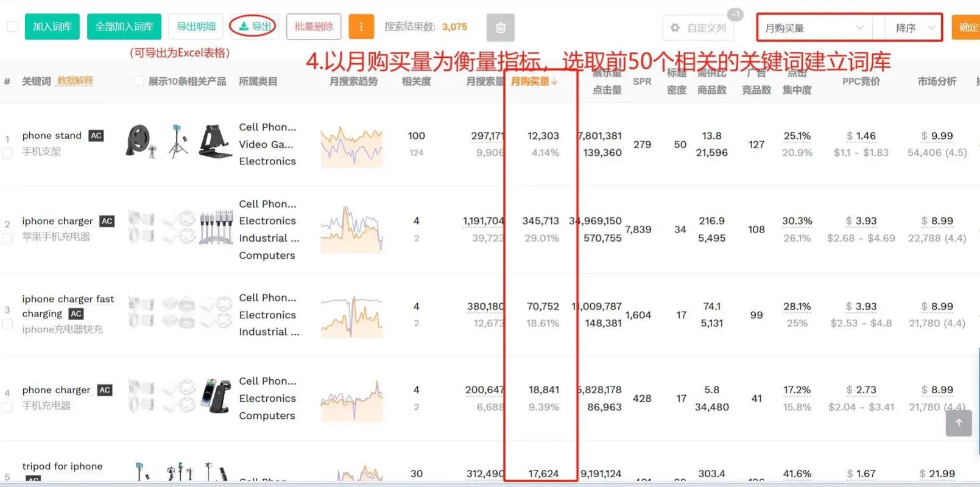Screen dimensions: 980x487
Task: Open the 数据解释 link
Action: tap(75, 81)
